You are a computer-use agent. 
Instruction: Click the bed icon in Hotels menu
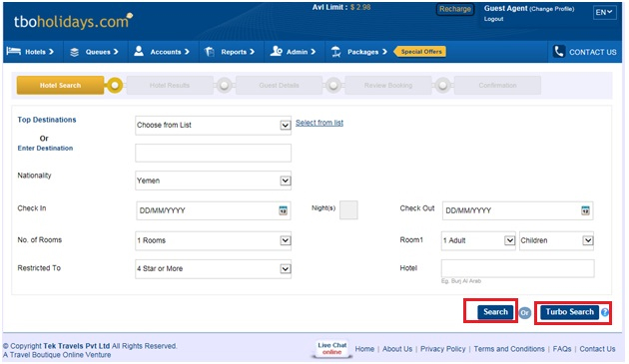(14, 51)
